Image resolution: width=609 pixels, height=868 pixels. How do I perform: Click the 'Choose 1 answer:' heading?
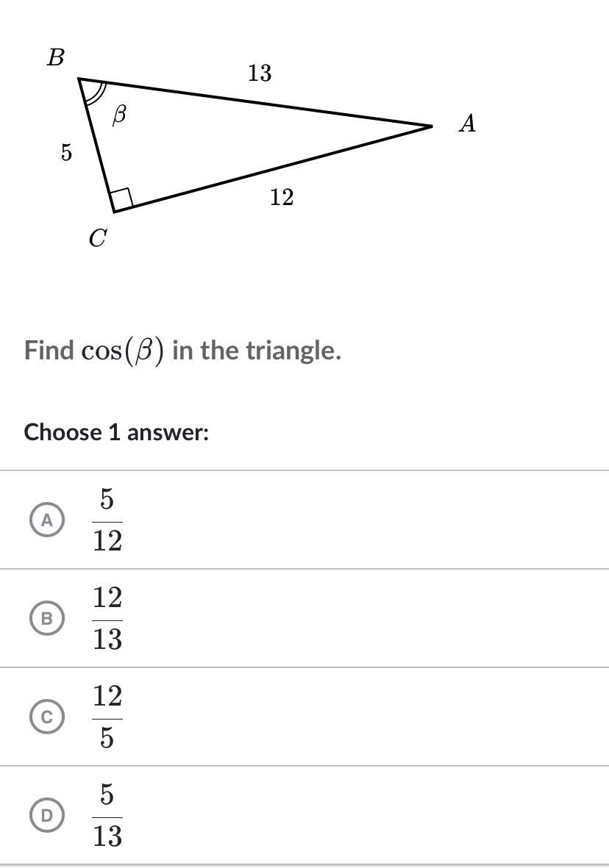[116, 431]
